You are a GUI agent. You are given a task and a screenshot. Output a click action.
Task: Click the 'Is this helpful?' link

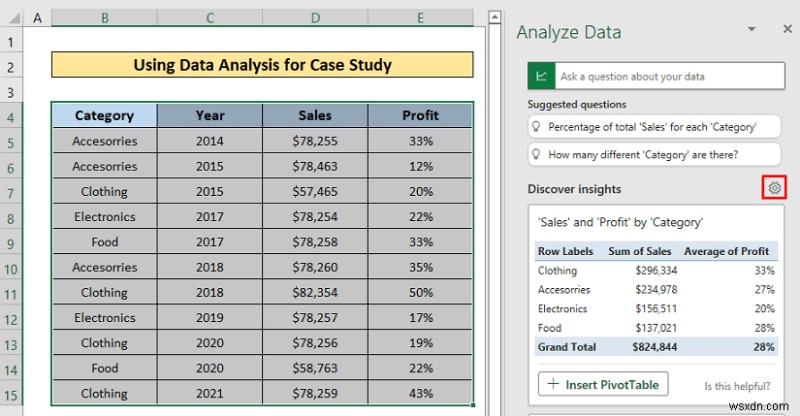tap(737, 386)
